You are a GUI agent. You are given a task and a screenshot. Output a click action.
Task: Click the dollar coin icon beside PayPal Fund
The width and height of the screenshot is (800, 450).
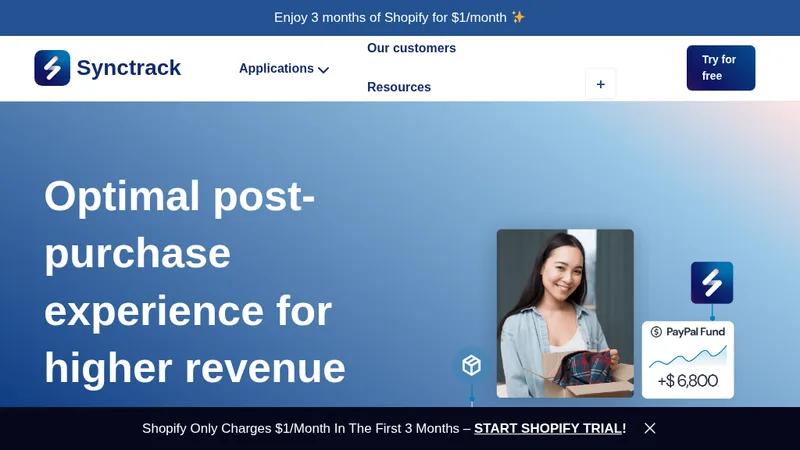click(x=656, y=332)
